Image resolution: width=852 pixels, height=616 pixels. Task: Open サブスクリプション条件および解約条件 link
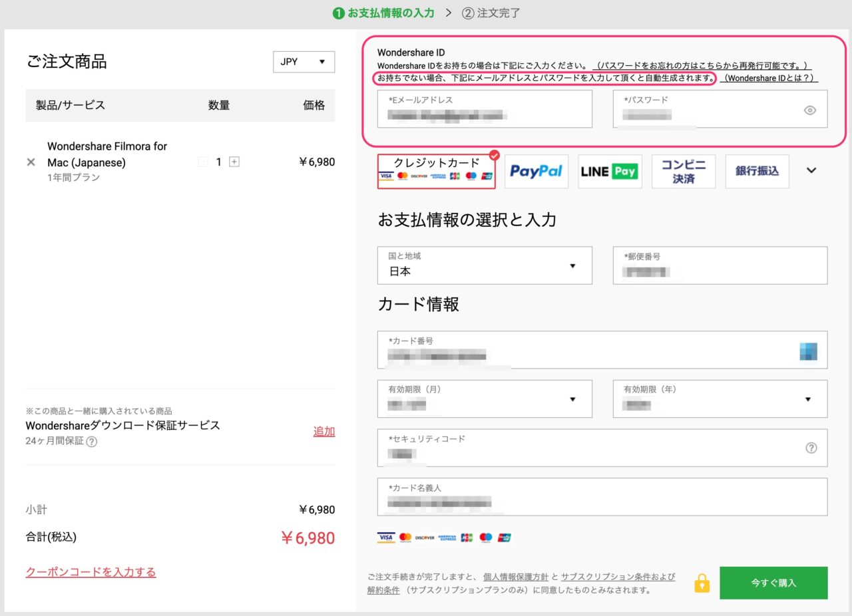618,577
